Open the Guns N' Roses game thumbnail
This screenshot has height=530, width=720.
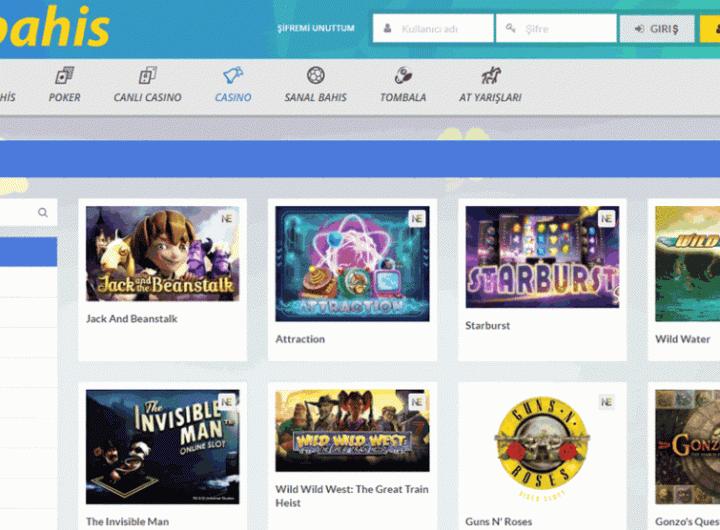coord(542,447)
